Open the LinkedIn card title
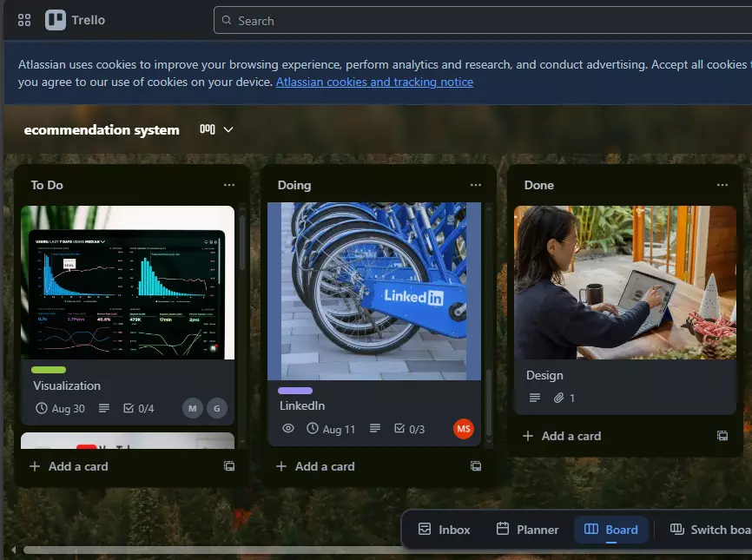The width and height of the screenshot is (752, 560). 302,405
